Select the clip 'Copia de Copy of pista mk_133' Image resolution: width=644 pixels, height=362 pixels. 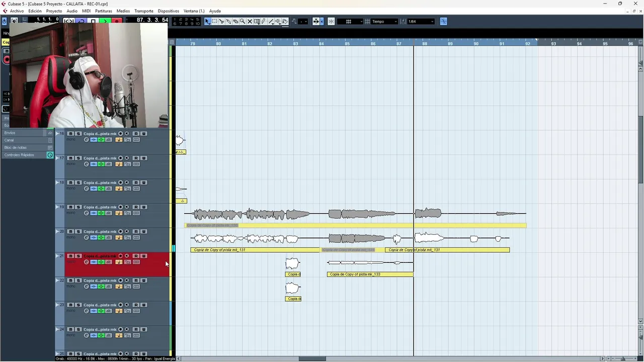pyautogui.click(x=370, y=275)
